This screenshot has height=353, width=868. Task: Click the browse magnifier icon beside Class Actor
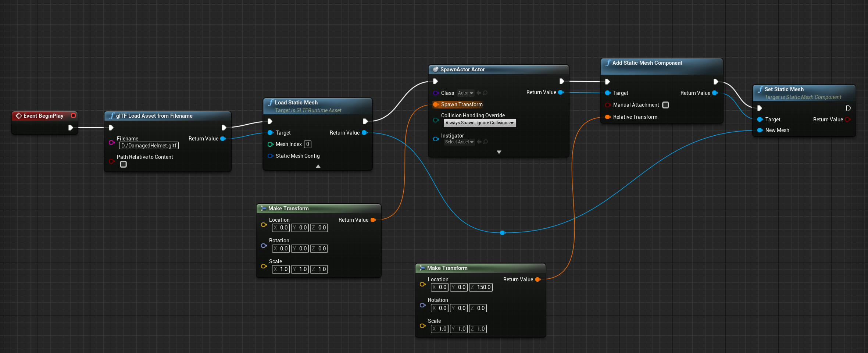(485, 93)
